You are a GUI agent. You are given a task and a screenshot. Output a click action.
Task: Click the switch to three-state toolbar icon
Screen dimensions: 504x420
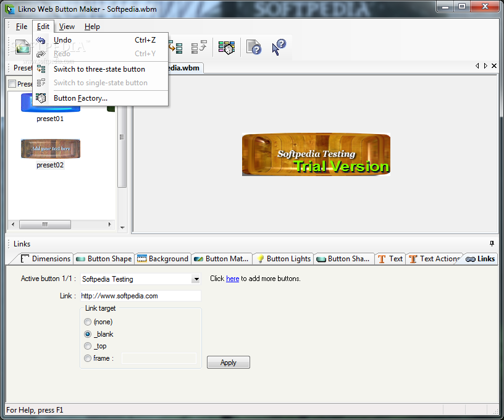tap(175, 47)
